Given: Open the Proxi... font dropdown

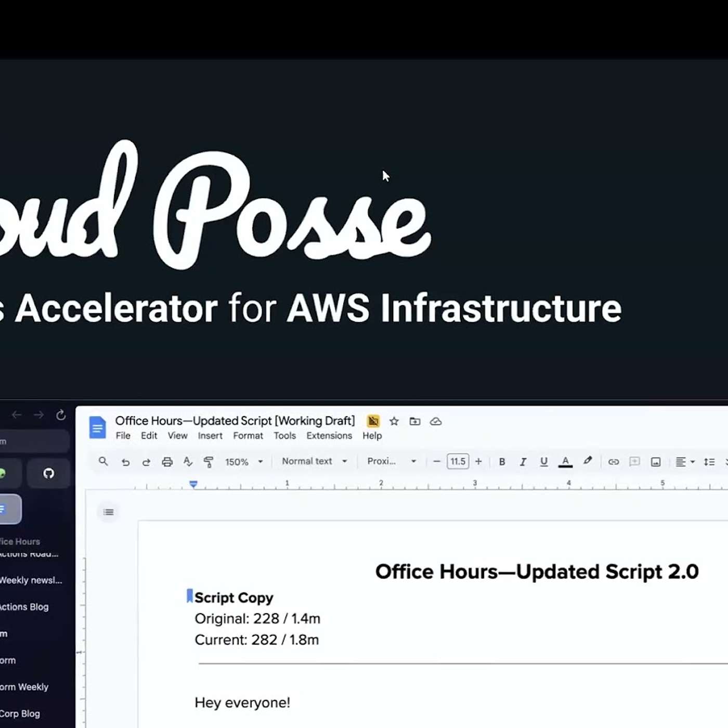Looking at the screenshot, I should click(391, 461).
